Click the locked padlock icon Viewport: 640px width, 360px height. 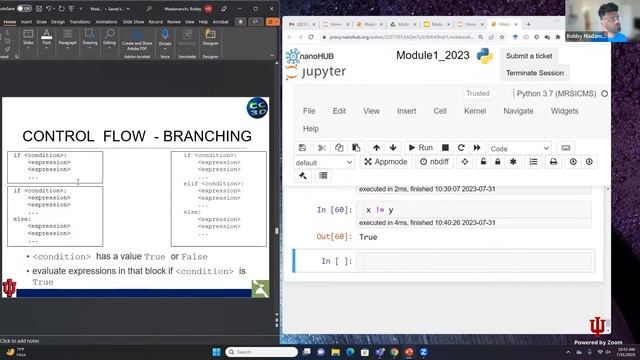498,162
